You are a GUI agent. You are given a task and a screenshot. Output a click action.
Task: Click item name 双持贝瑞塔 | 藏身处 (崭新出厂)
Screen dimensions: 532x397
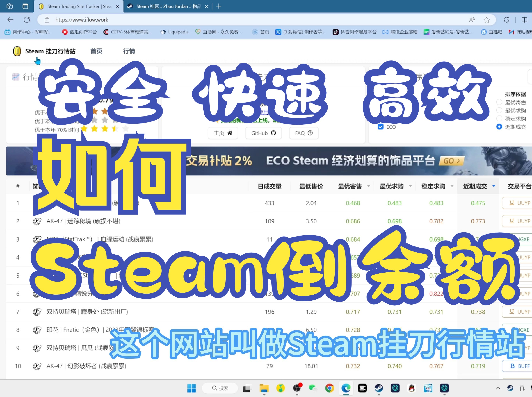(x=87, y=312)
